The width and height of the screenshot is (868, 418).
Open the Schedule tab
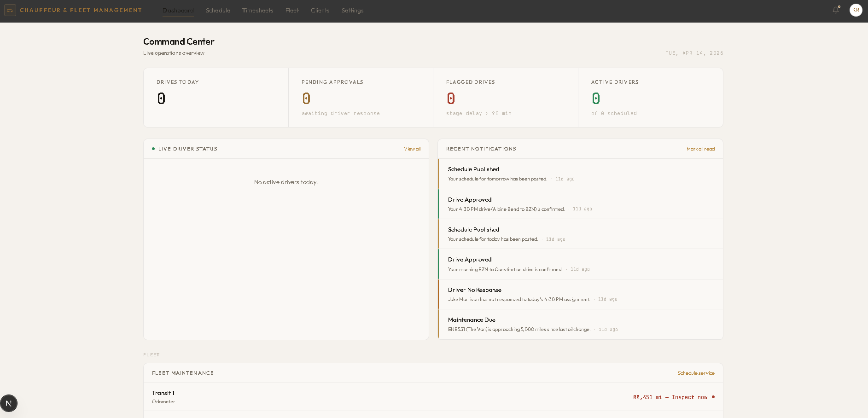[218, 10]
